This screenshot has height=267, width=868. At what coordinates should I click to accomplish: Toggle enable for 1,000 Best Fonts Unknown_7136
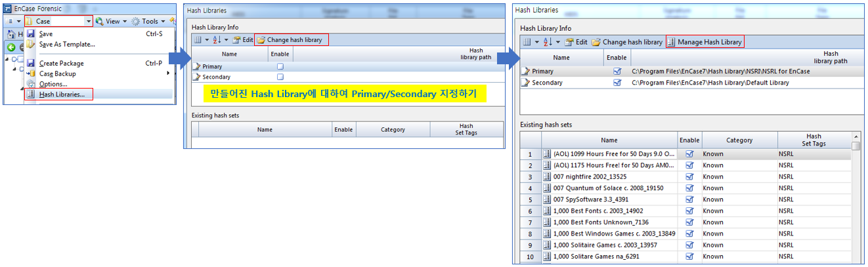[689, 222]
